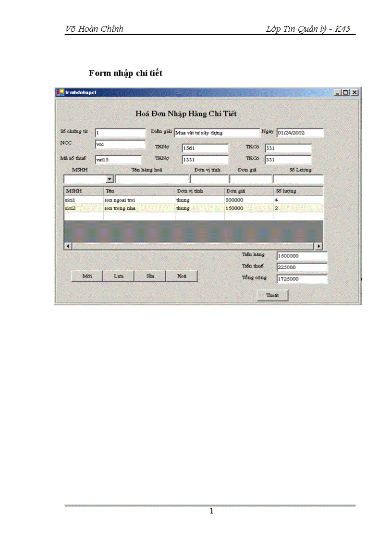Click the Số chứng từ input field
The width and height of the screenshot is (392, 540).
point(120,132)
